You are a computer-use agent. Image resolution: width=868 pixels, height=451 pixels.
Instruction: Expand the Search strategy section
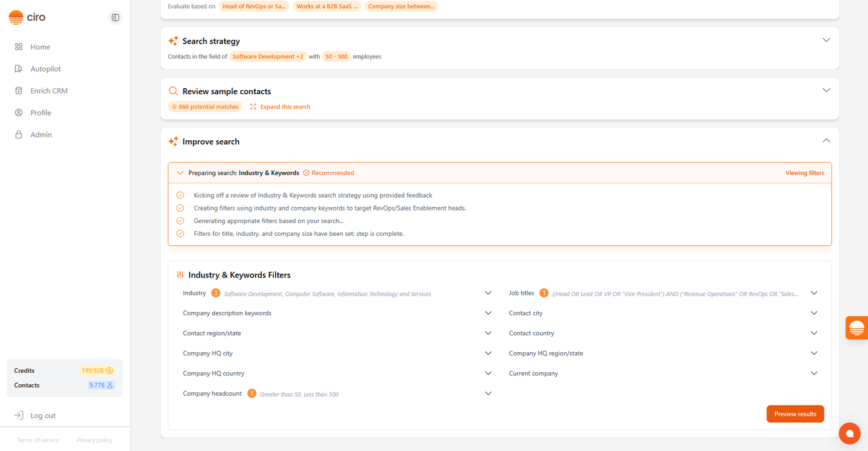click(x=826, y=40)
